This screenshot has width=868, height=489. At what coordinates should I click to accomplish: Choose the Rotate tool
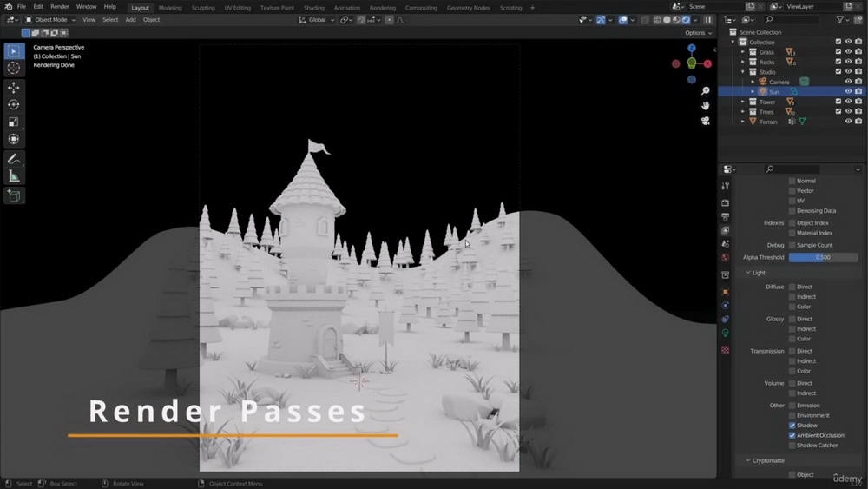tap(14, 105)
